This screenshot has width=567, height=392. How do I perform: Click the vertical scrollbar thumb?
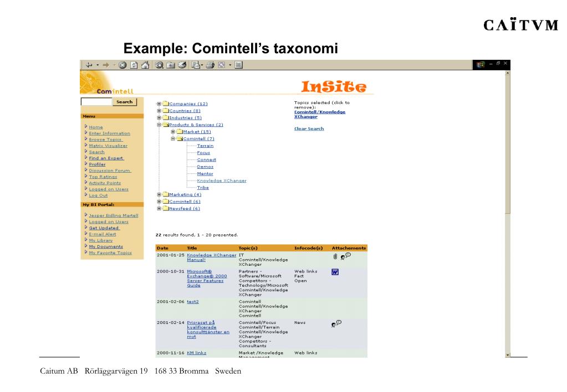coord(508,144)
